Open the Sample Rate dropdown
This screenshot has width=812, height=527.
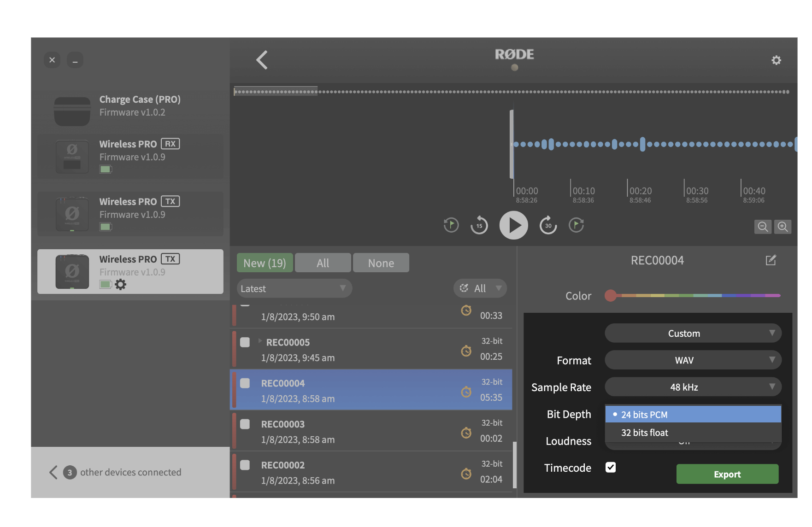tap(693, 387)
